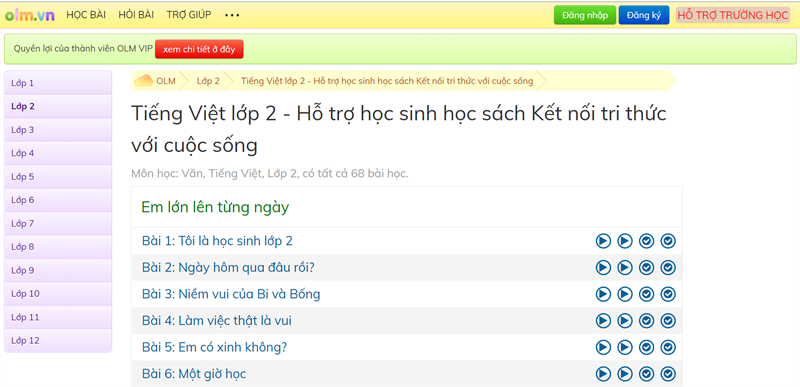
Task: Click the second play icon for Bài 1
Action: tap(625, 241)
